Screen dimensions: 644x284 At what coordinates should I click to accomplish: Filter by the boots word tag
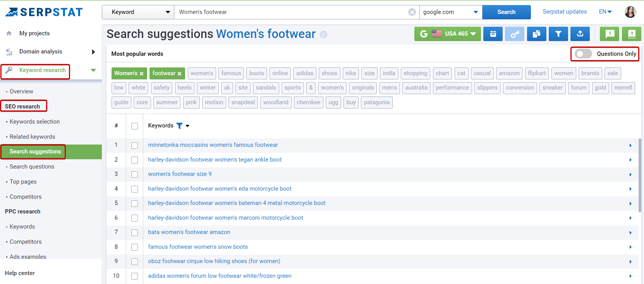(257, 73)
